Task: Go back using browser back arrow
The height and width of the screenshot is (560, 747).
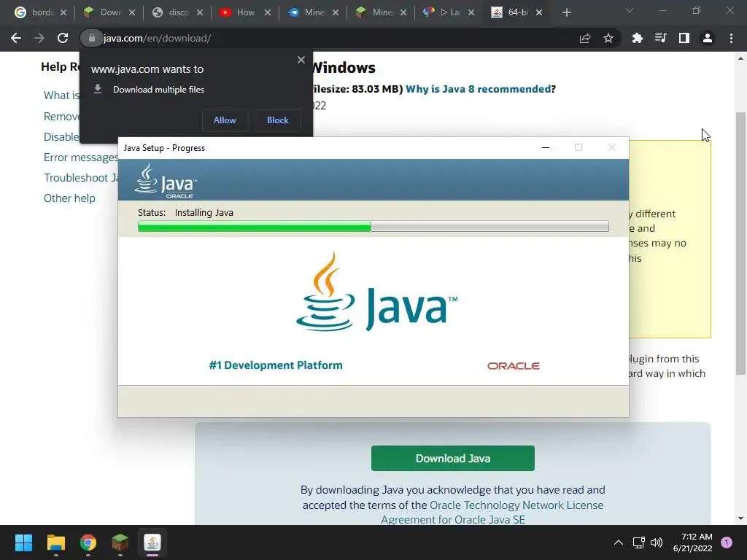Action: click(x=16, y=38)
